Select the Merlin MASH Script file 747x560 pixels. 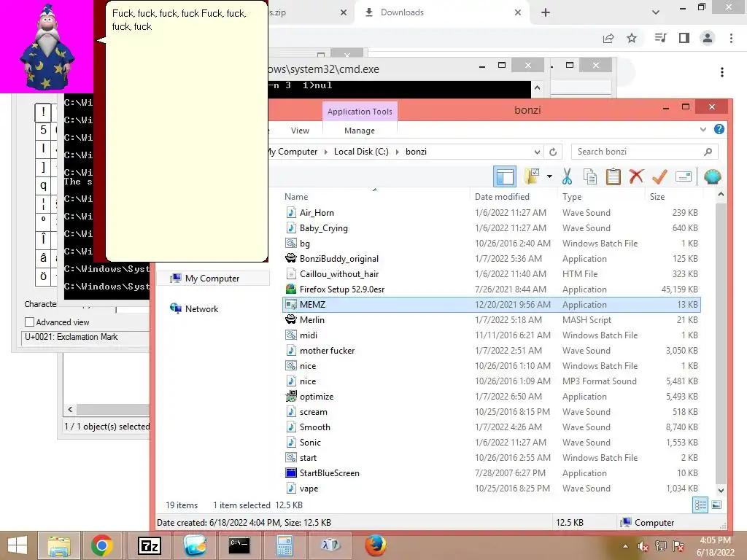tap(311, 320)
